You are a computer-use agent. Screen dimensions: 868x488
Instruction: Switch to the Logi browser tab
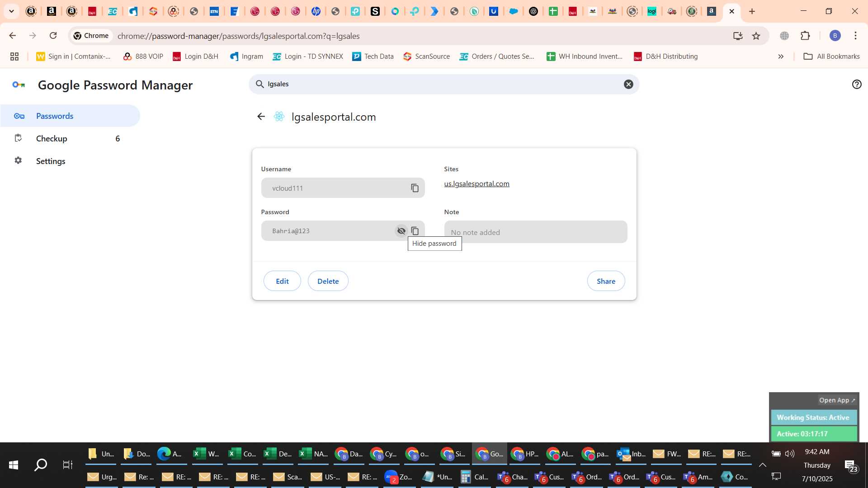click(652, 11)
